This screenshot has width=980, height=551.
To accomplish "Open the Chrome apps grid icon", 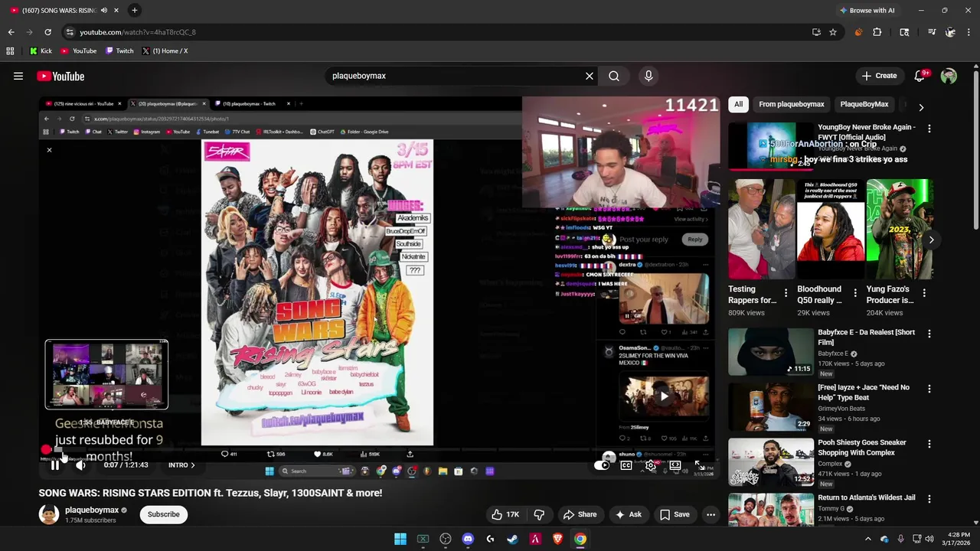I will click(x=10, y=51).
